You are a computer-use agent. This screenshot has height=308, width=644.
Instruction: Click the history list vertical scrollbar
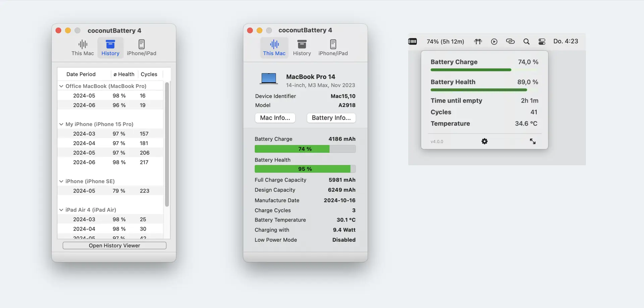click(x=167, y=144)
